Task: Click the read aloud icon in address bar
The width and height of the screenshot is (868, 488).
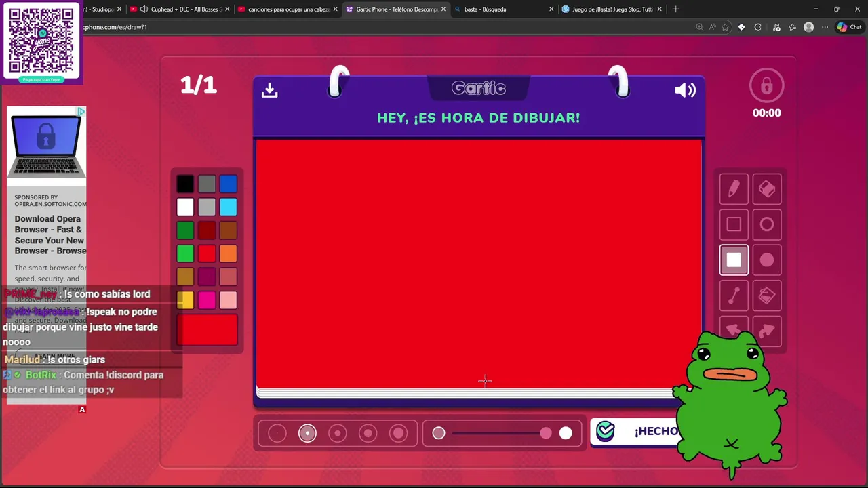Action: click(x=712, y=27)
